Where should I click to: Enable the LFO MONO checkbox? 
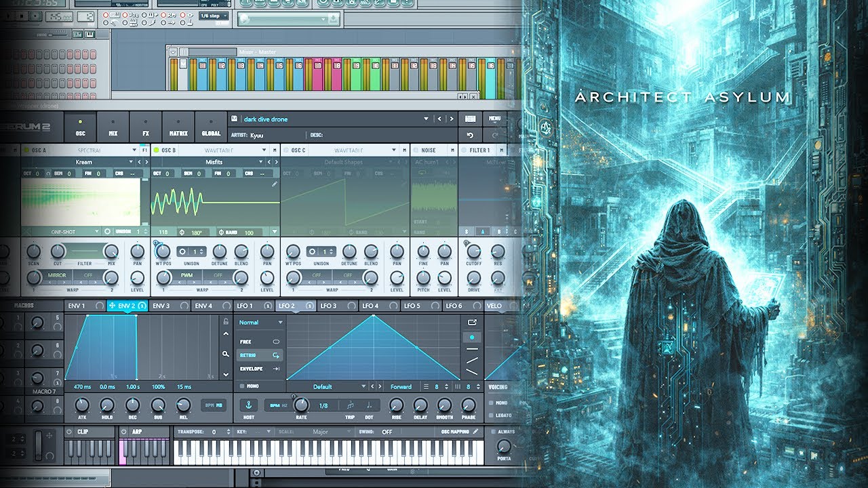242,386
